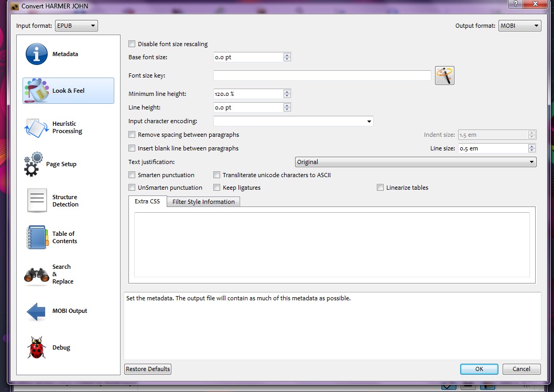The height and width of the screenshot is (392, 554).
Task: Increase Line size value
Action: (x=532, y=146)
